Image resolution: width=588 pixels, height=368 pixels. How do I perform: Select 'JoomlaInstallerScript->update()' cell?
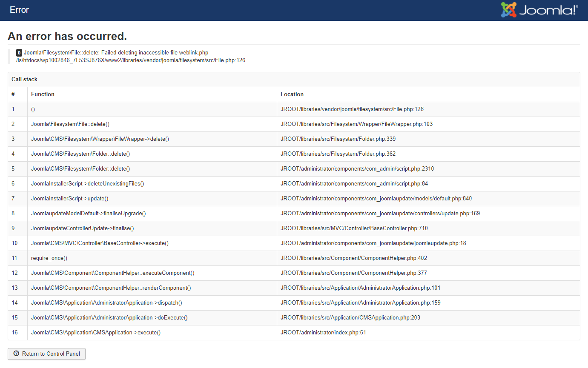click(152, 199)
